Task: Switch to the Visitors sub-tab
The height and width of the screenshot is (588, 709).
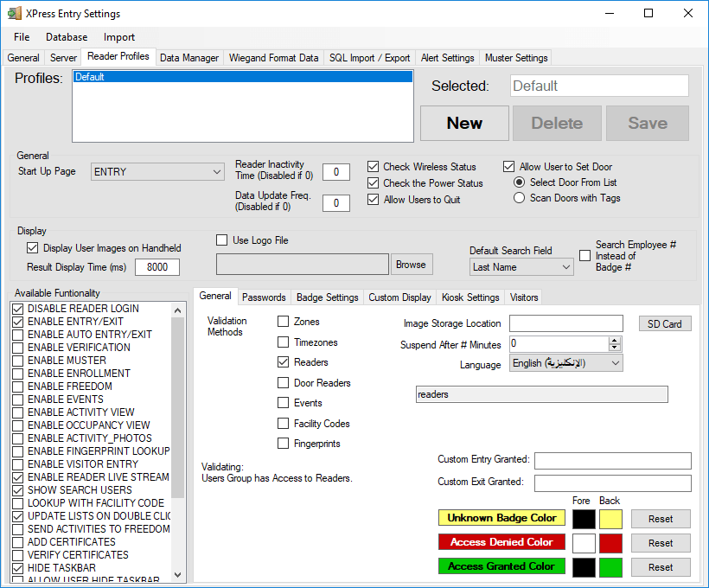Action: tap(524, 297)
